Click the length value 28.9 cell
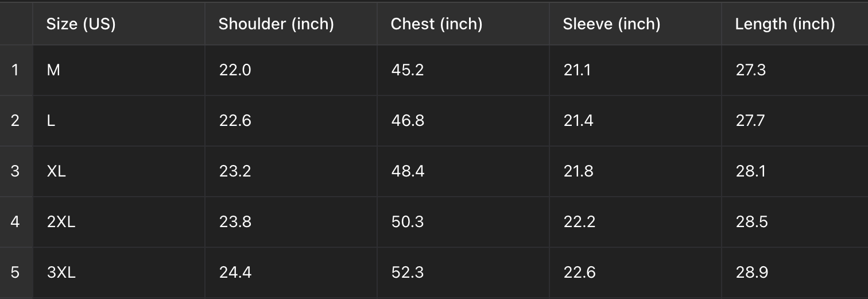 (x=795, y=273)
